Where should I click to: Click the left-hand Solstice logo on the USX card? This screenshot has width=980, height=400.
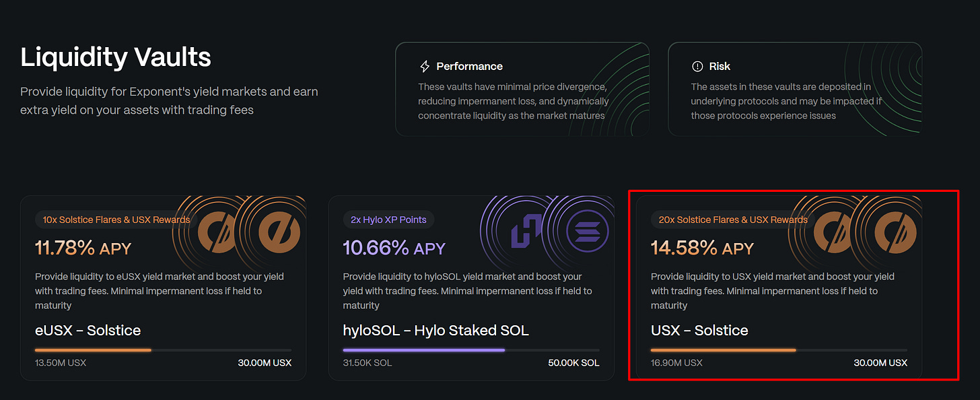pos(835,232)
